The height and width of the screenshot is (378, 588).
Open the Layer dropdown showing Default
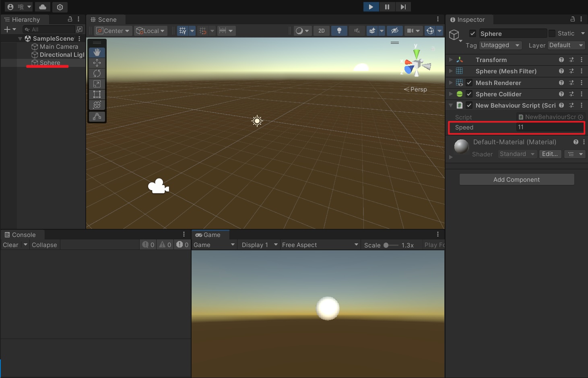566,45
